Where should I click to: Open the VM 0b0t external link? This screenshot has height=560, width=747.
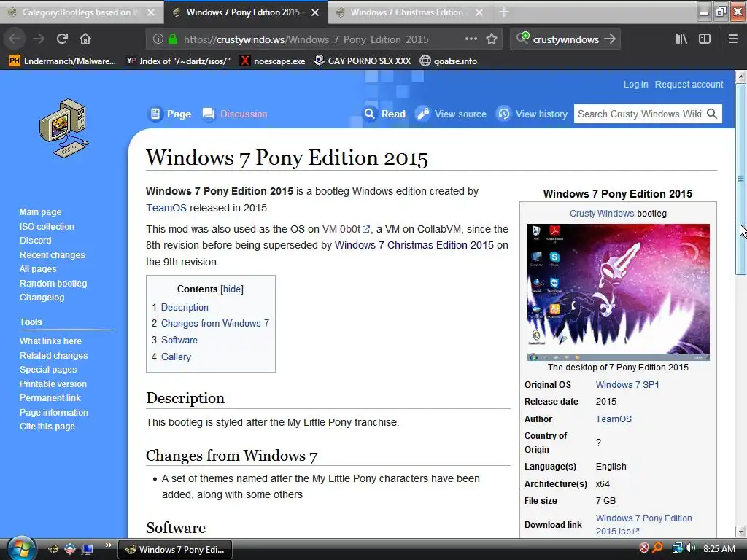346,229
